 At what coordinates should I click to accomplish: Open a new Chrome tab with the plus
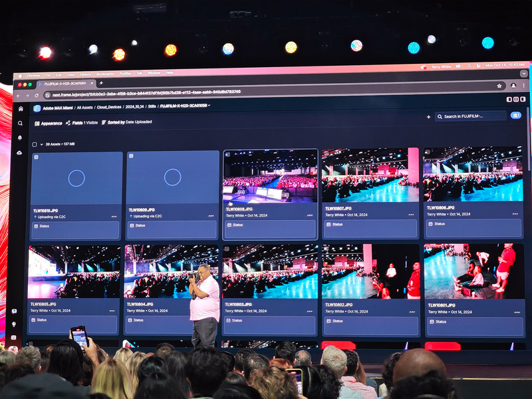pyautogui.click(x=101, y=83)
